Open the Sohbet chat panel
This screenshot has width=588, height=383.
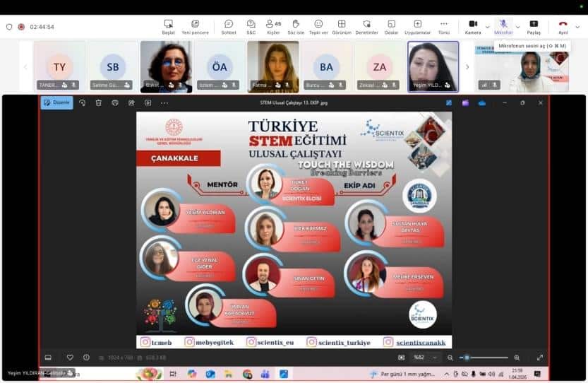pyautogui.click(x=229, y=26)
